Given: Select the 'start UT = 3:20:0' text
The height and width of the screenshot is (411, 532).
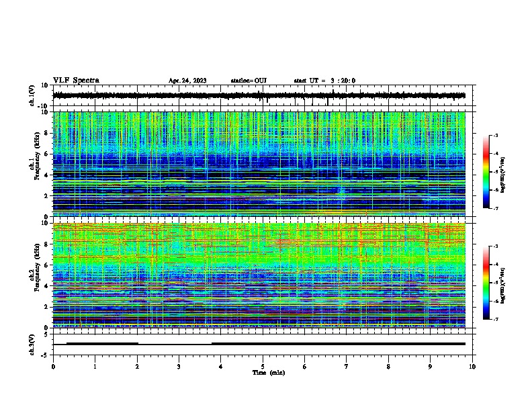Looking at the screenshot, I should point(324,81).
